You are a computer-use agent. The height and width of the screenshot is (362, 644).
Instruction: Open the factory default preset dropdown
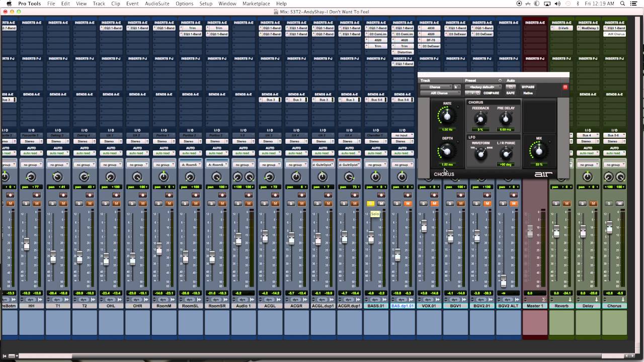pos(483,87)
